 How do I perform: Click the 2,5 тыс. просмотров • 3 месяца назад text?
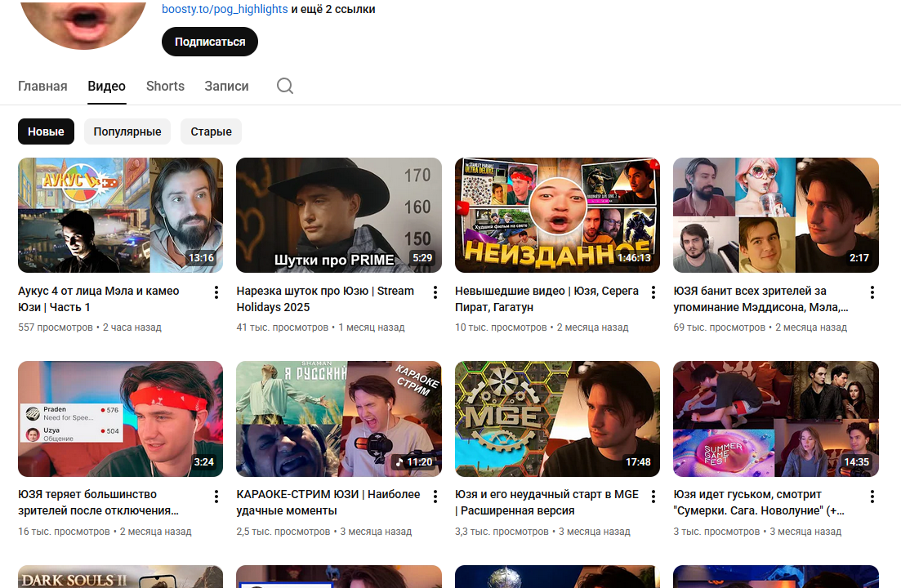pyautogui.click(x=324, y=532)
